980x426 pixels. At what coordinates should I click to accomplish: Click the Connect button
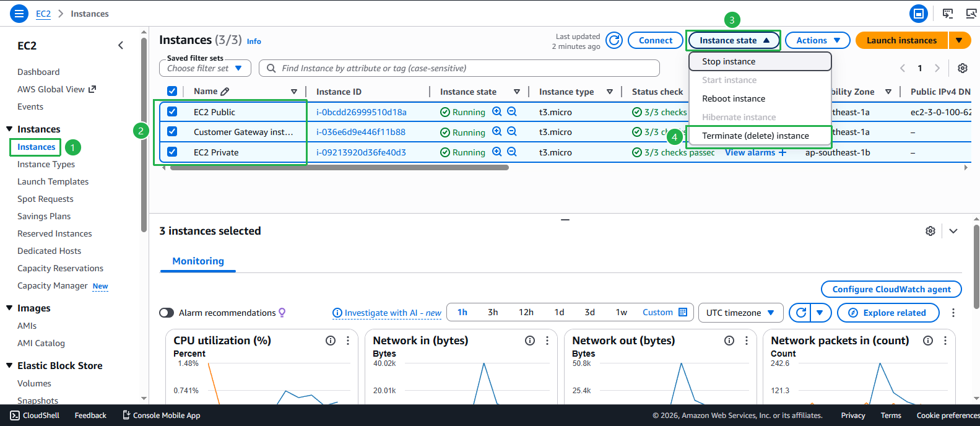(656, 40)
